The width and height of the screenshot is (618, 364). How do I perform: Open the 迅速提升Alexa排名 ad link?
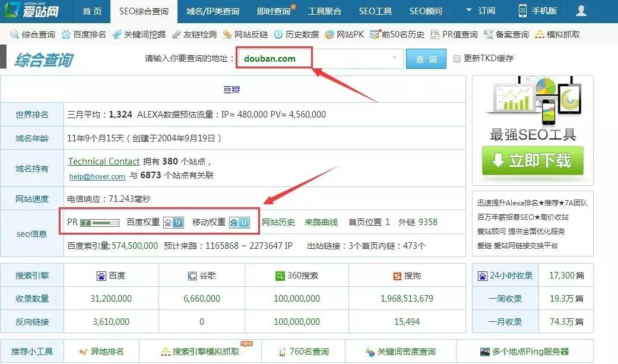tap(533, 202)
